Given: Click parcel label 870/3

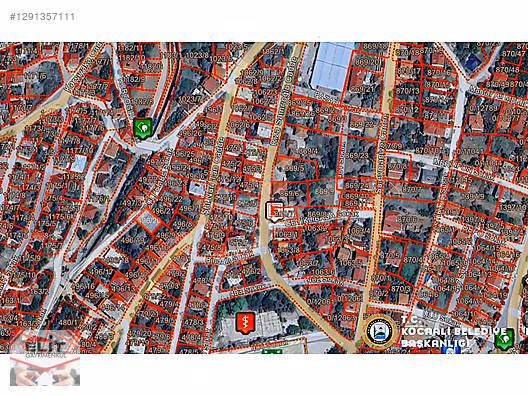Looking at the screenshot, I should point(401,289).
